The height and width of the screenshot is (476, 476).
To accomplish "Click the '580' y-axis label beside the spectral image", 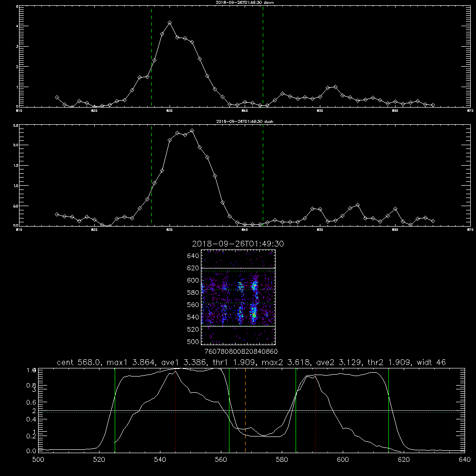I will pos(193,293).
